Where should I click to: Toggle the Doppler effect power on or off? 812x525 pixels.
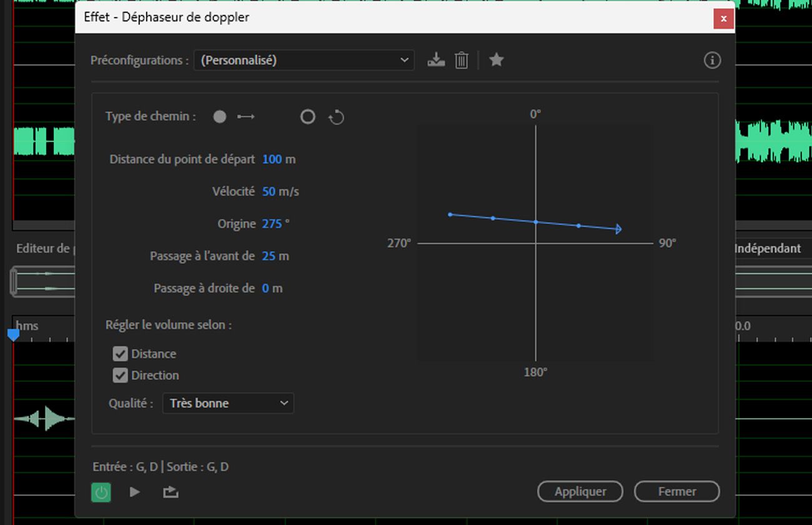pos(101,492)
